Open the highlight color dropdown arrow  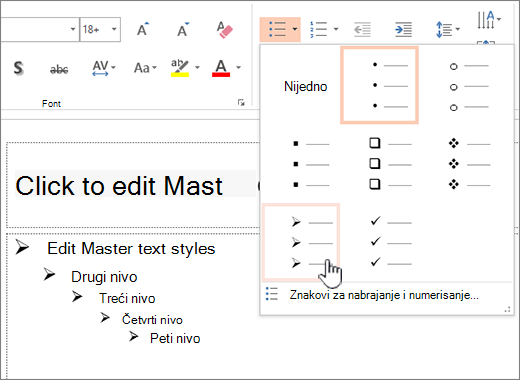pos(197,68)
